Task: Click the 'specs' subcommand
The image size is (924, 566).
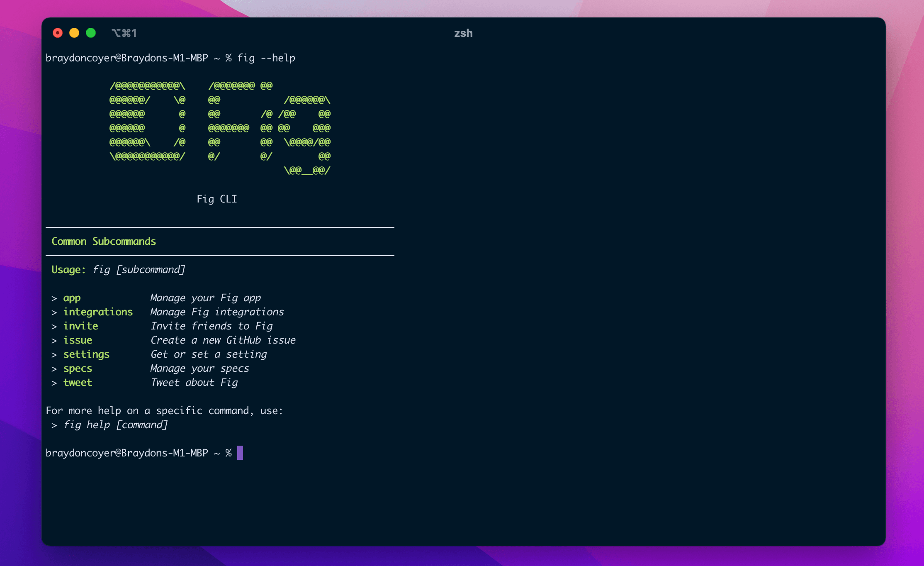Action: pyautogui.click(x=78, y=368)
